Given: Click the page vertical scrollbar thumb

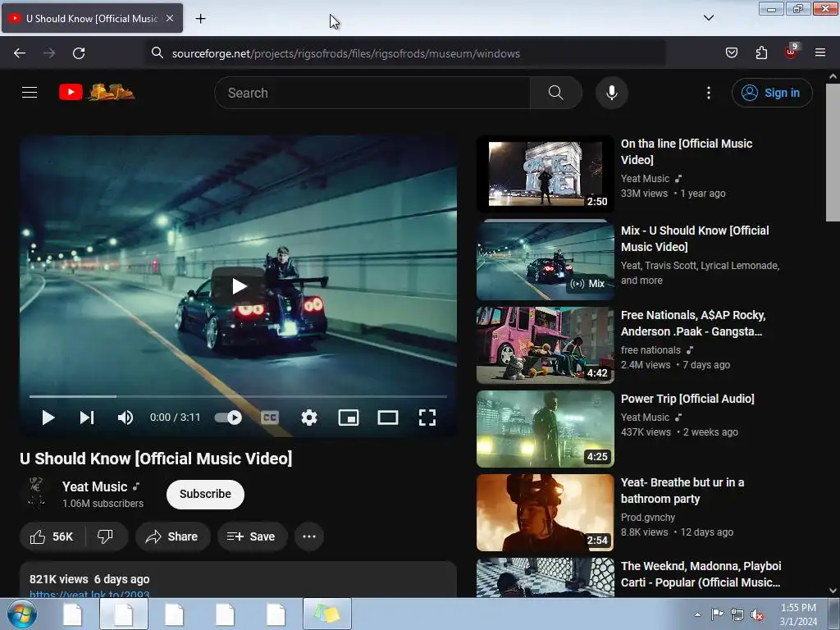Looking at the screenshot, I should click(x=833, y=152).
